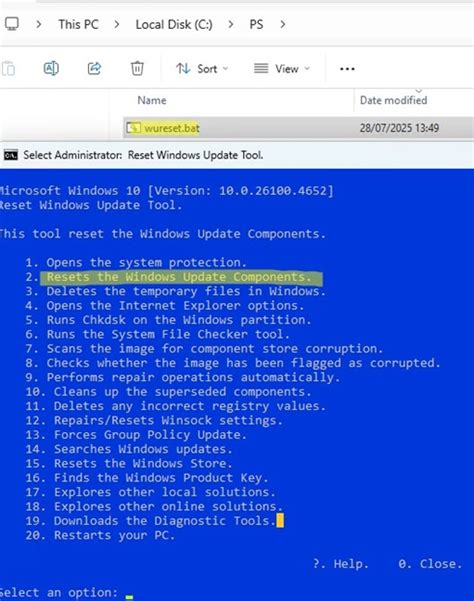Click 'Runs Chkdsk on the Windows partition'
The width and height of the screenshot is (474, 601).
(168, 320)
